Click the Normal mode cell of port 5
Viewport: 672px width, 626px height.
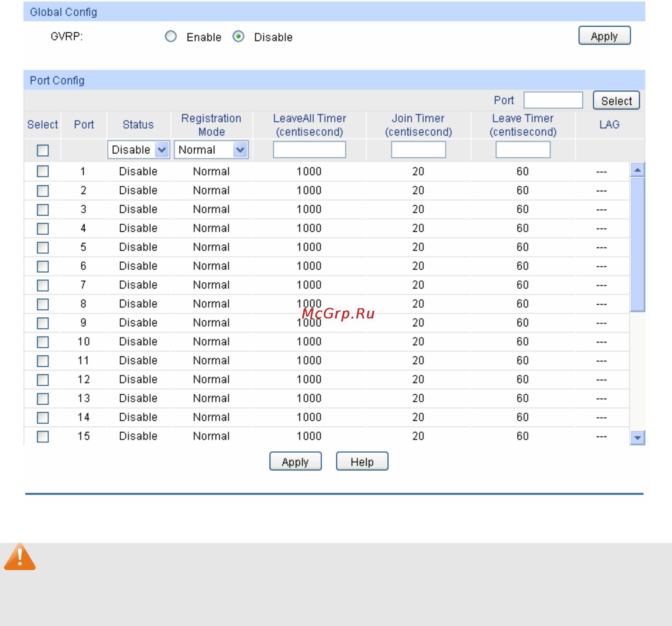[x=211, y=247]
